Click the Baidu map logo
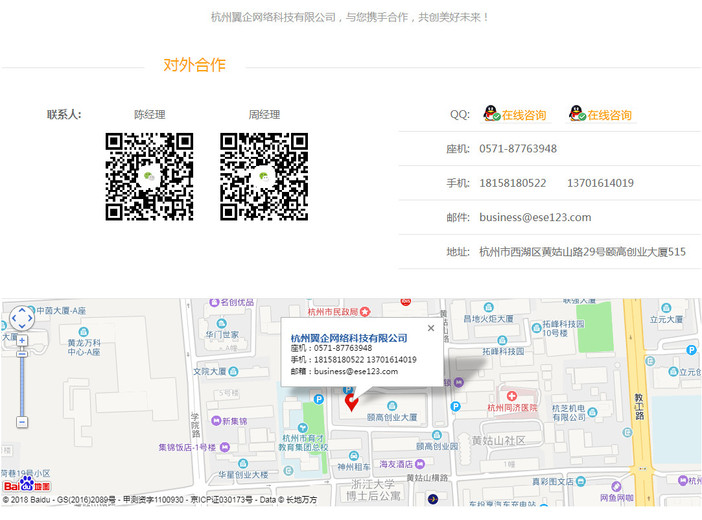Viewport: 702px width, 520px height. click(25, 484)
